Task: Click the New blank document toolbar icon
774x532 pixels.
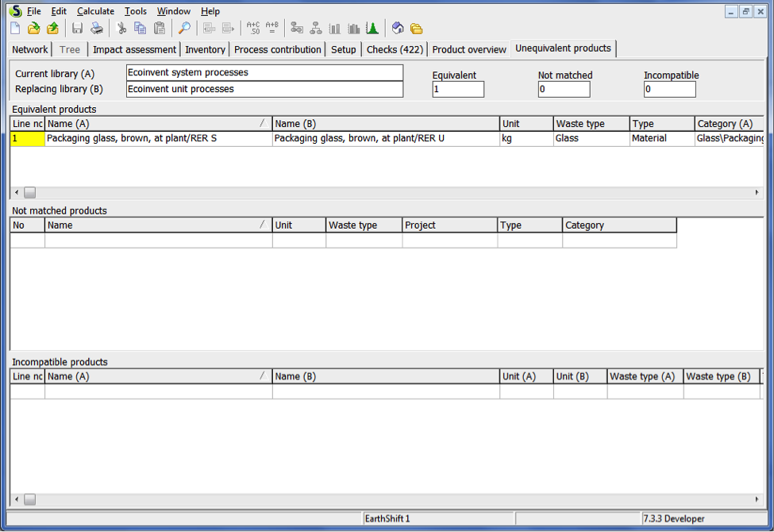Action: (x=15, y=29)
